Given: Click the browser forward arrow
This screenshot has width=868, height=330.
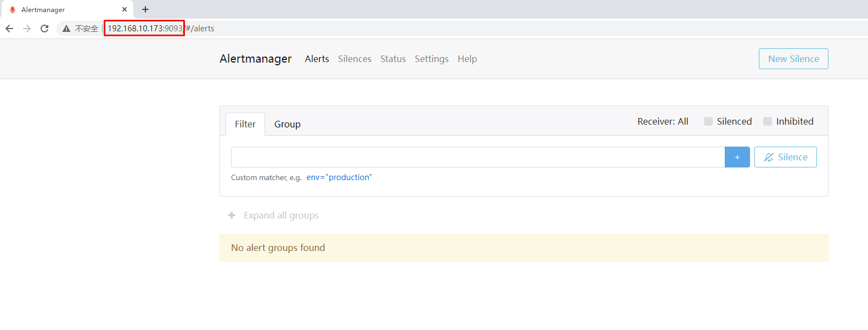Looking at the screenshot, I should 27,29.
